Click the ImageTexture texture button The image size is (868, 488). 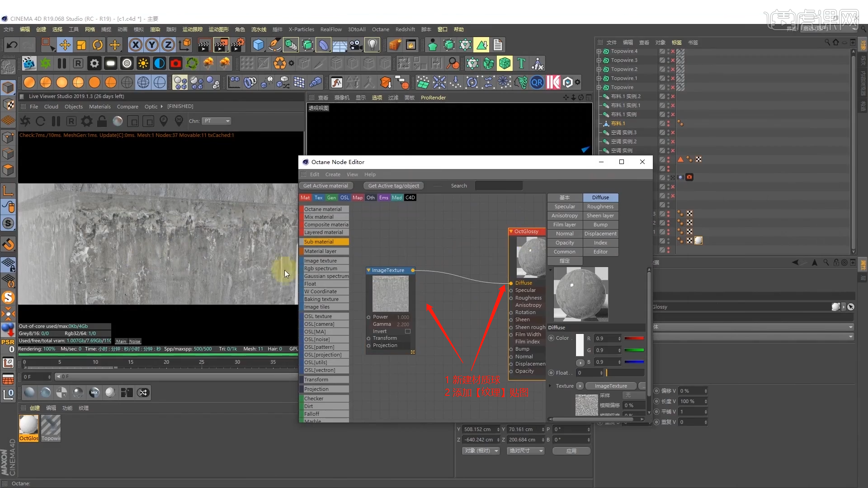point(611,386)
